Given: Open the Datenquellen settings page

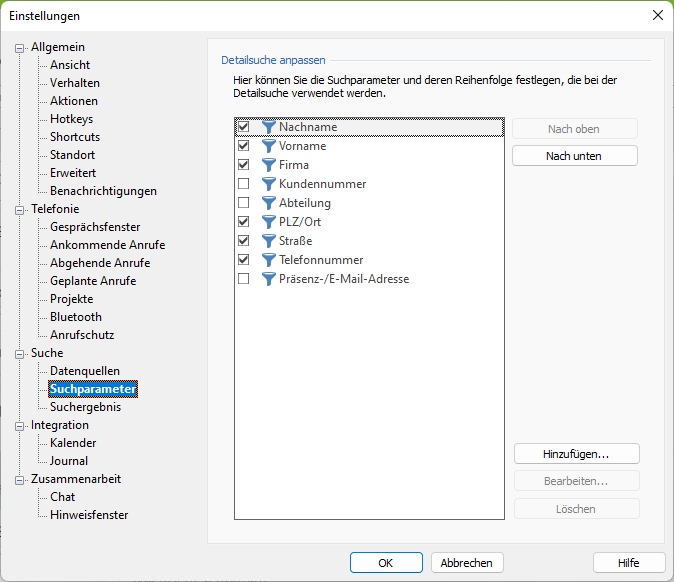Looking at the screenshot, I should coord(84,371).
